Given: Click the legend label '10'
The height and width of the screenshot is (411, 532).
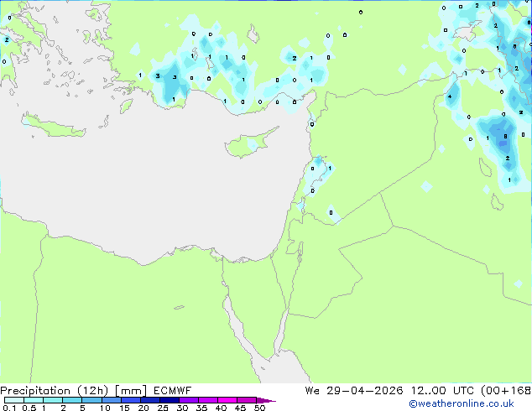Looking at the screenshot, I should (105, 408).
